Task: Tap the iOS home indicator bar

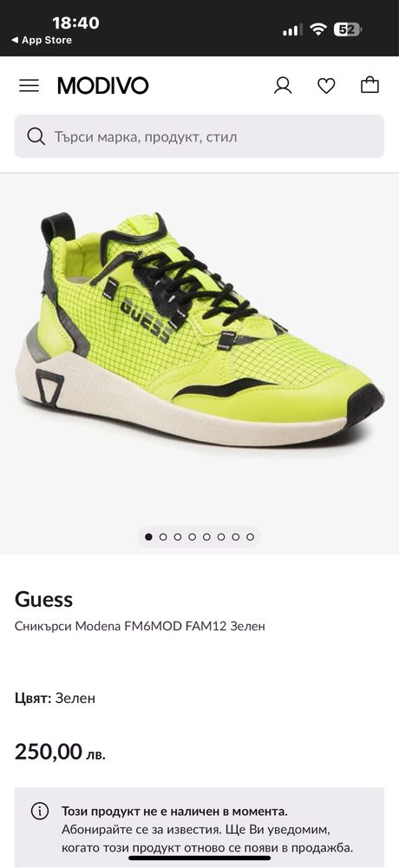Action: pos(199,858)
